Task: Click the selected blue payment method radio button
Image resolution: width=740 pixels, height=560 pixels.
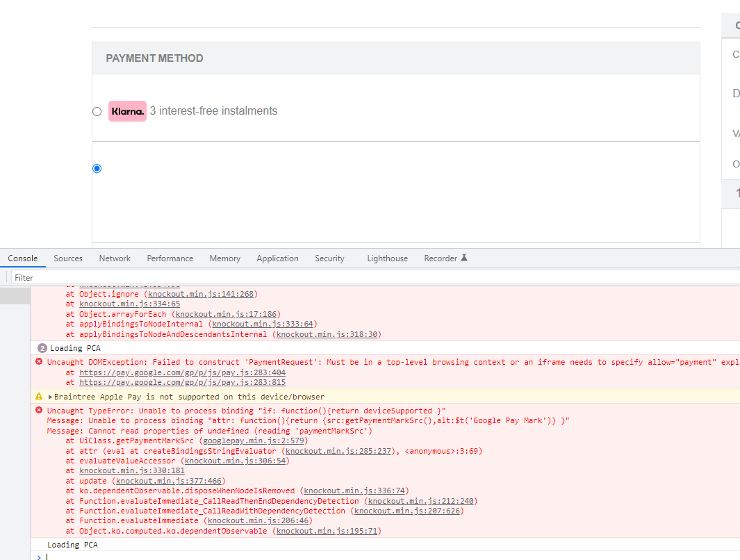Action: pyautogui.click(x=97, y=168)
